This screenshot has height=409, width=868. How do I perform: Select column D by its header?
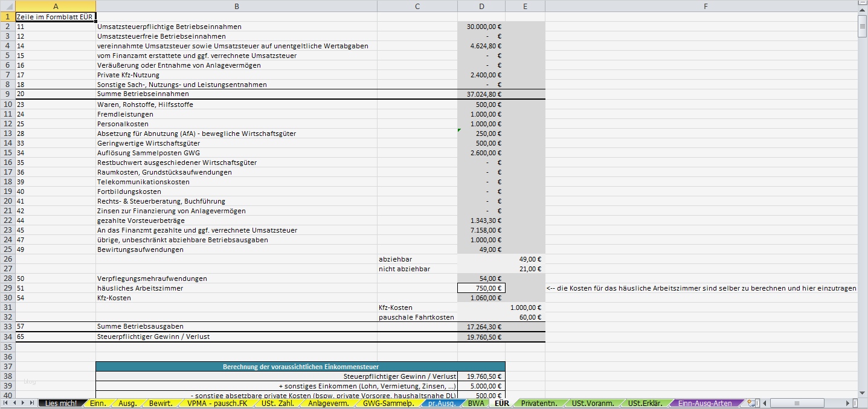click(481, 6)
